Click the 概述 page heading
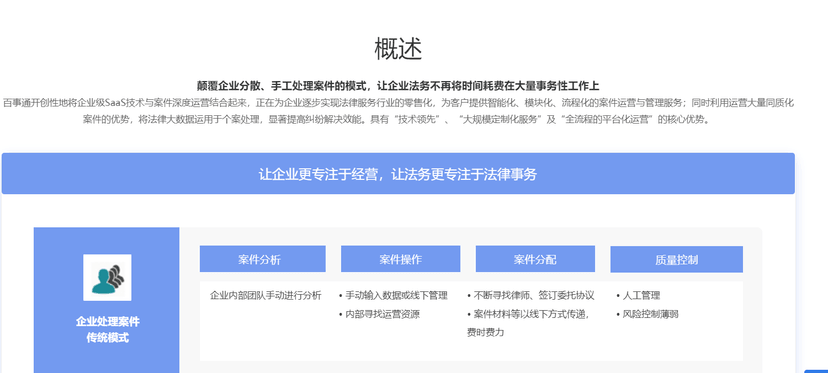The height and width of the screenshot is (373, 828). tap(398, 49)
